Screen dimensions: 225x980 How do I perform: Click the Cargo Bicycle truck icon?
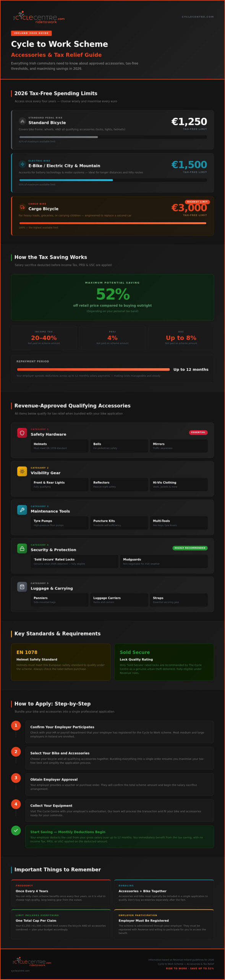click(x=22, y=207)
